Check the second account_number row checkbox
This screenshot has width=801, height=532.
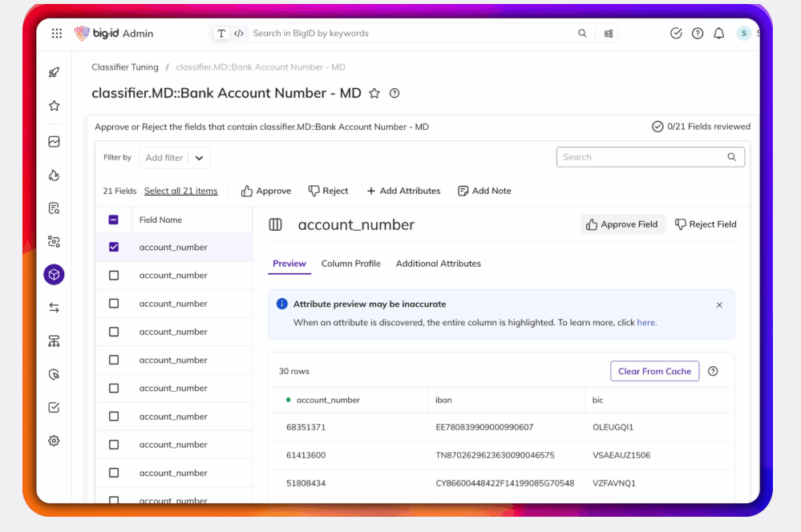click(114, 276)
